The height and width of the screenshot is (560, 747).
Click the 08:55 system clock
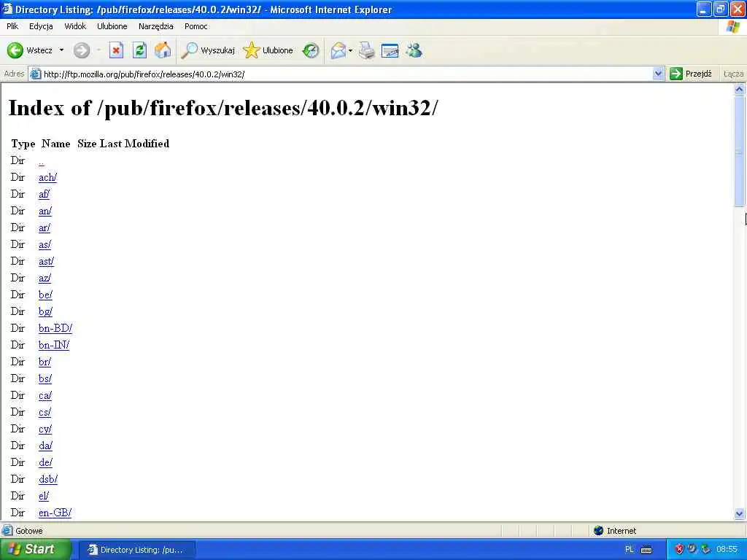pyautogui.click(x=727, y=550)
